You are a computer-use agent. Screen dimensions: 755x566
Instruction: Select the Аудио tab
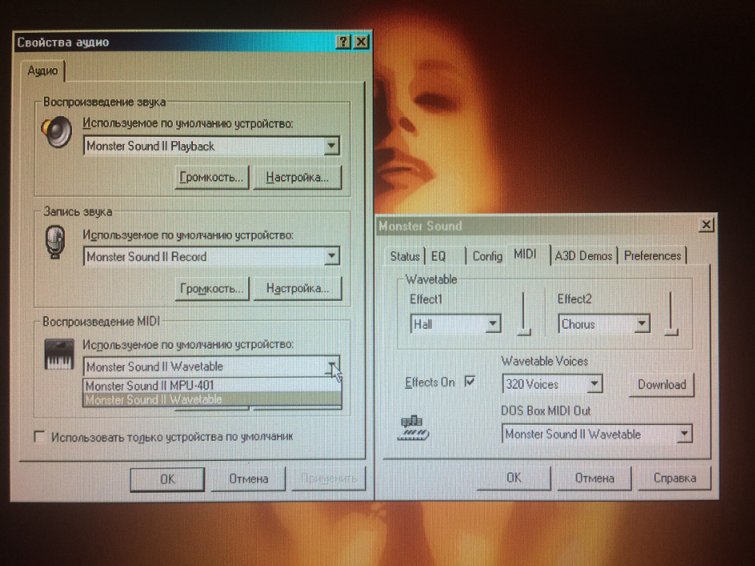(43, 71)
